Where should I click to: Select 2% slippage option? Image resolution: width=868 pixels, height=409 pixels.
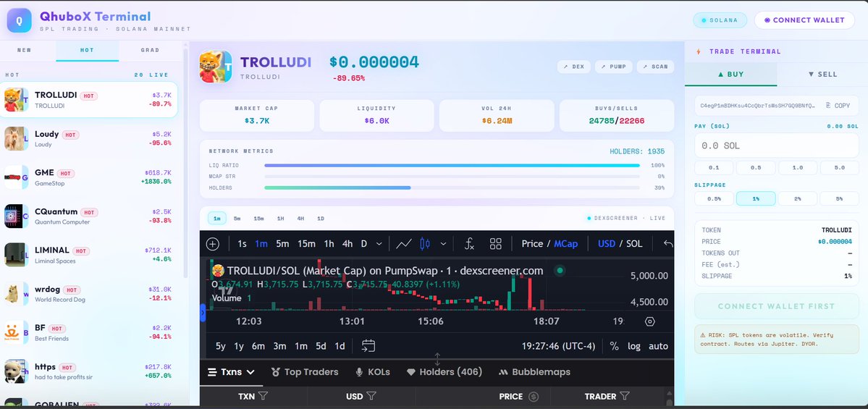tap(797, 198)
